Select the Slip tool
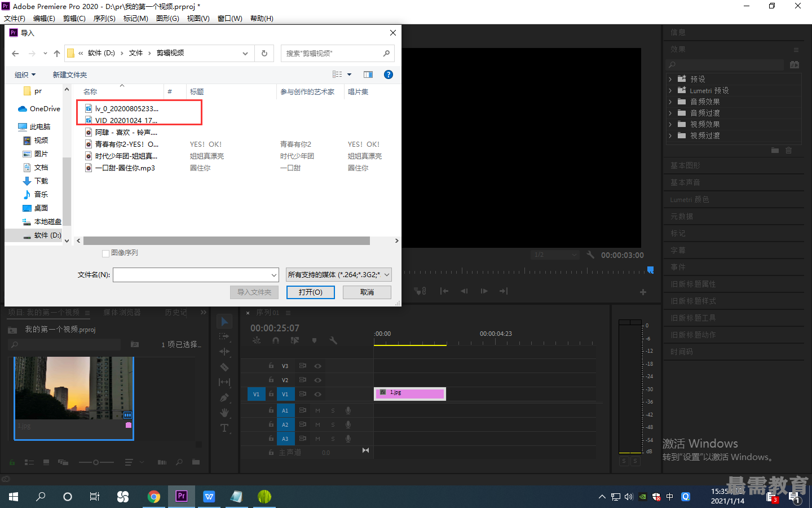The width and height of the screenshot is (812, 508). click(224, 382)
